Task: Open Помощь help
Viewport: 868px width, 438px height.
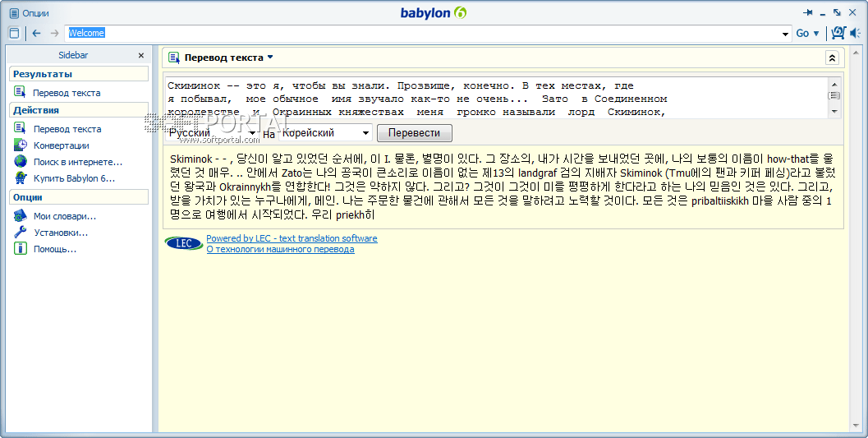Action: 55,249
